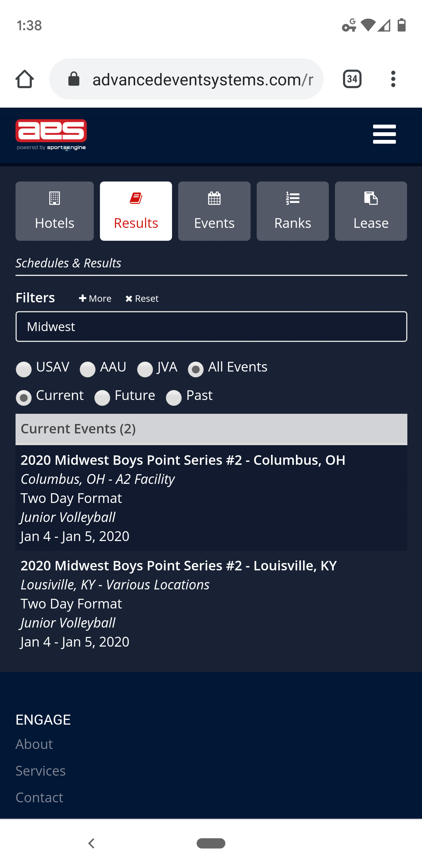Select the Future events radio button
422x868 pixels.
pyautogui.click(x=102, y=398)
